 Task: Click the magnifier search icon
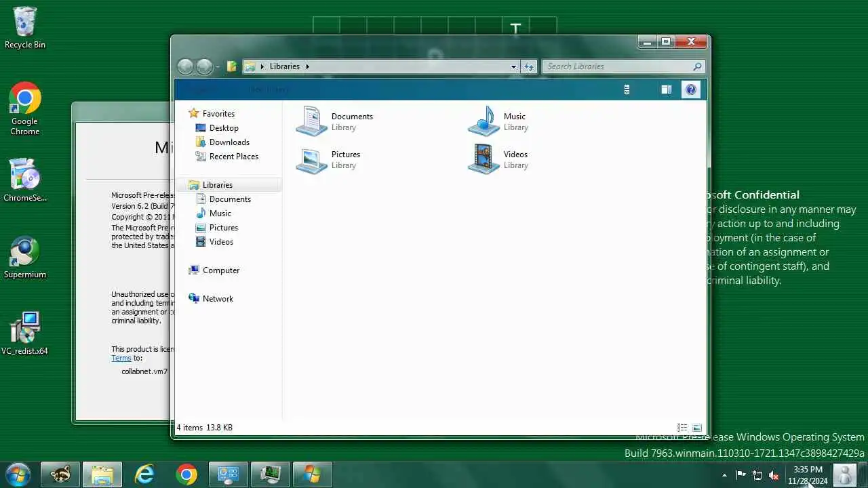point(697,66)
